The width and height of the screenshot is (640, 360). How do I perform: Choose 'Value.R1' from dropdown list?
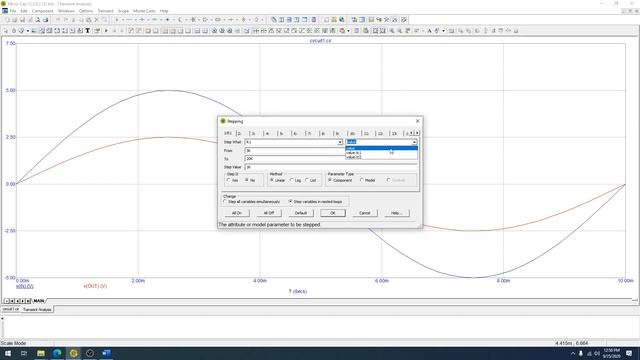(x=381, y=153)
